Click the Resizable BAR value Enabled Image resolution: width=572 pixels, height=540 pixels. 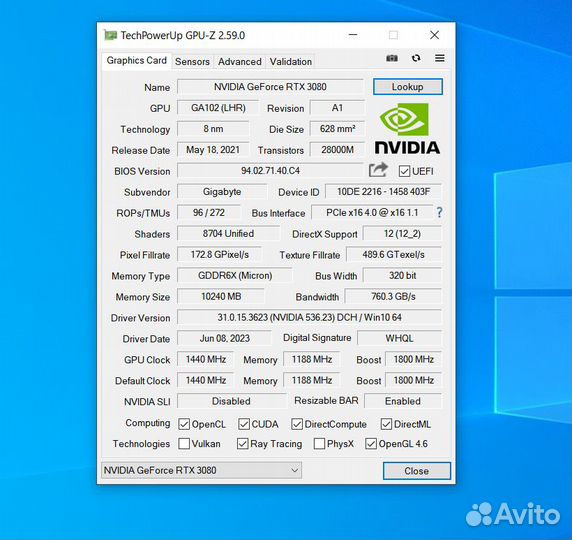403,401
